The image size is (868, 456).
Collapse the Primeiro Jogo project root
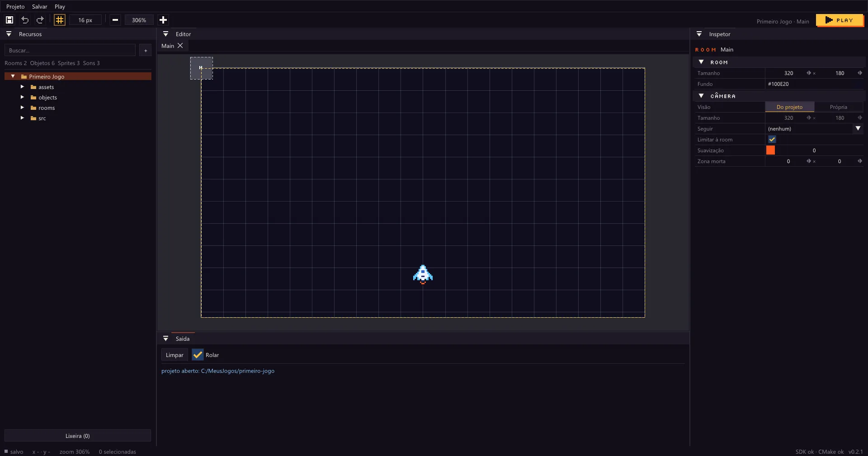coord(13,76)
